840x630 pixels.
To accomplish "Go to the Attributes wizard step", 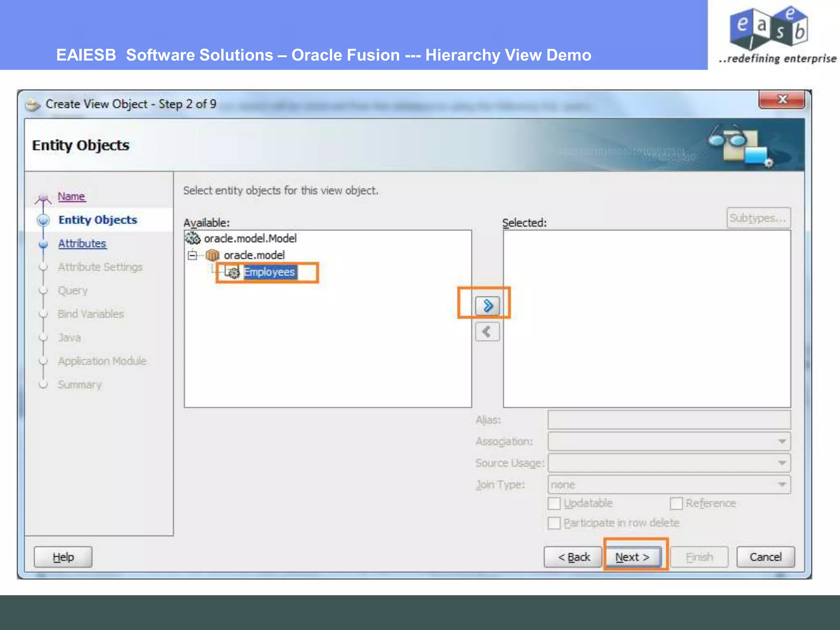I will click(x=82, y=244).
